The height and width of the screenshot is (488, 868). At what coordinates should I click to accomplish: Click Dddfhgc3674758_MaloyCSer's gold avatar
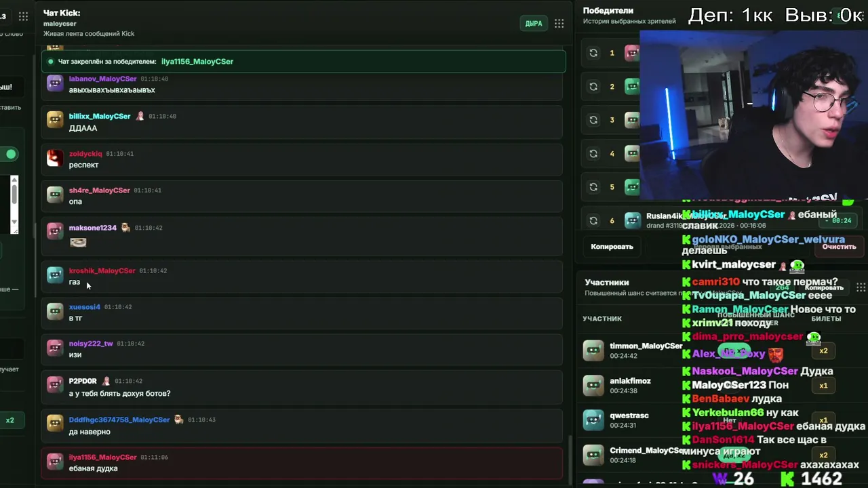tap(55, 424)
